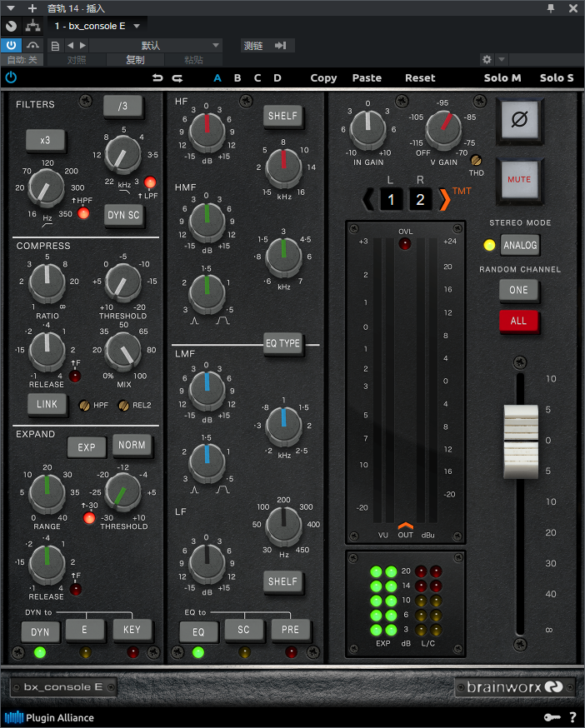The image size is (585, 728).
Task: Open help question mark icon
Action: 573,717
